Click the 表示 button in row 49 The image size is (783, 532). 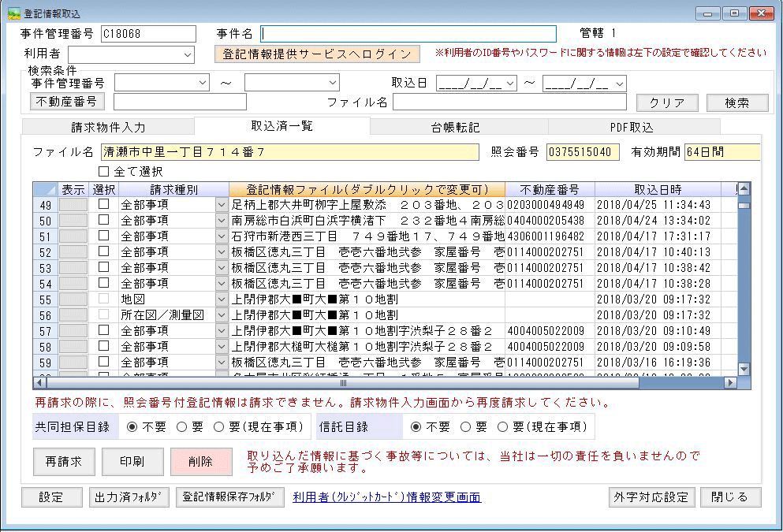coord(73,205)
